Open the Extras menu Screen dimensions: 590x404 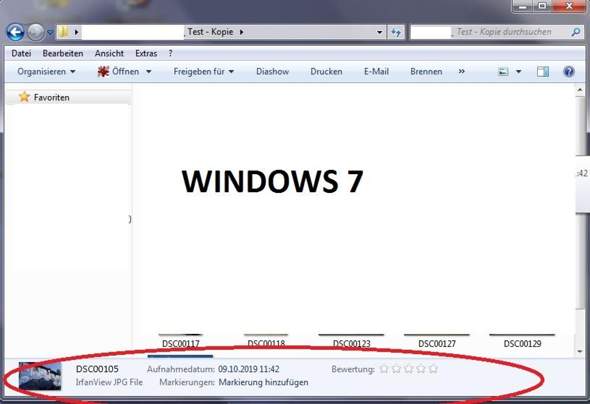pos(146,53)
